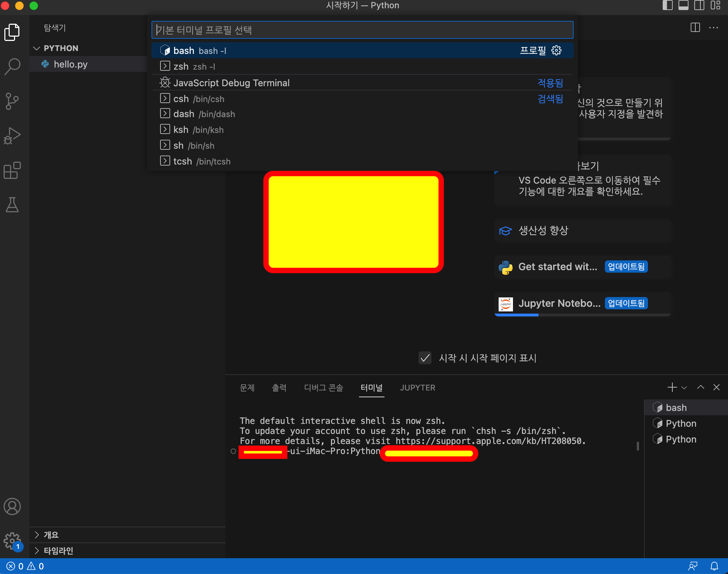Viewport: 728px width, 574px height.
Task: Switch to the JUPYTER panel tab
Action: click(x=417, y=388)
